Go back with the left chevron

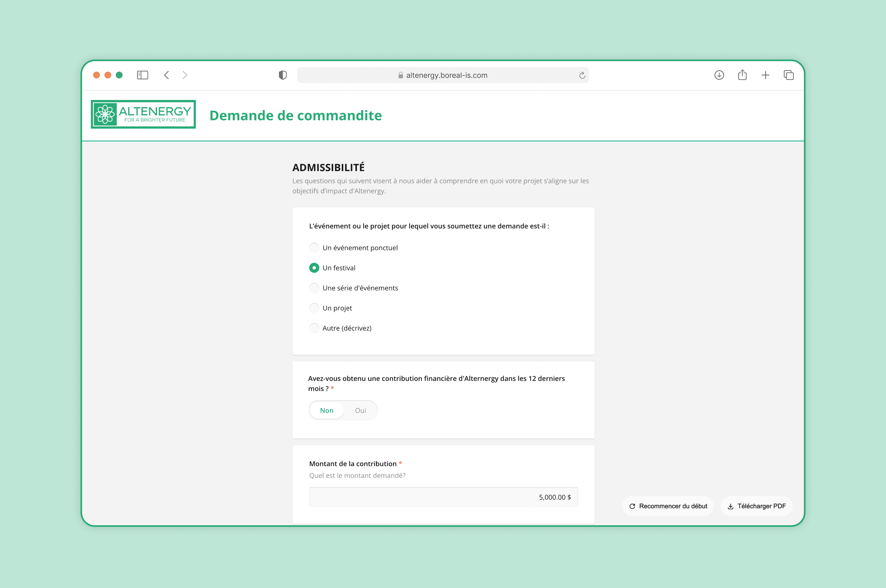(x=167, y=75)
